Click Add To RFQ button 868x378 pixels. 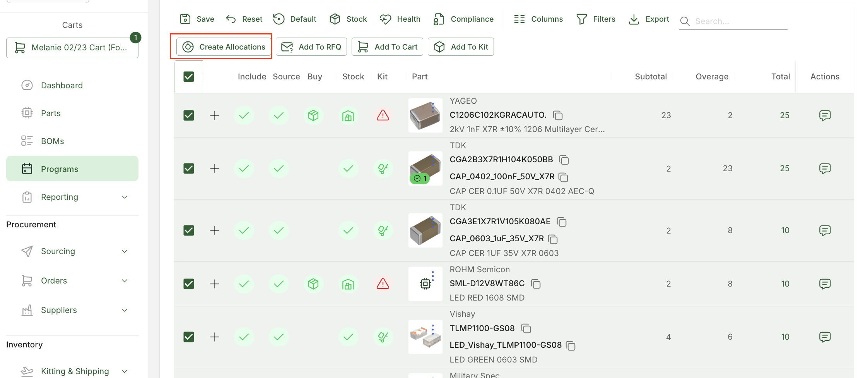point(311,47)
